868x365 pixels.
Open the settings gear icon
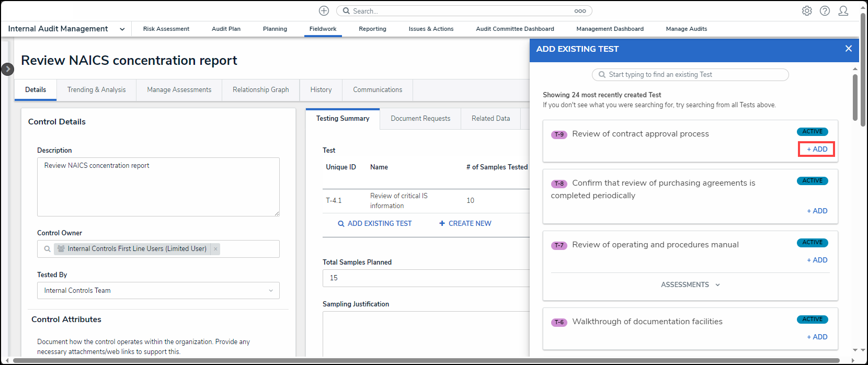(807, 11)
